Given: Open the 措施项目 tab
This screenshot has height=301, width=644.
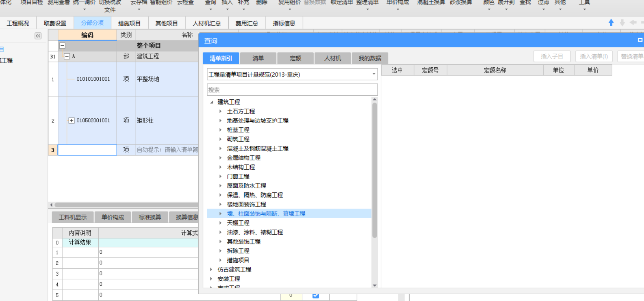Looking at the screenshot, I should click(129, 23).
